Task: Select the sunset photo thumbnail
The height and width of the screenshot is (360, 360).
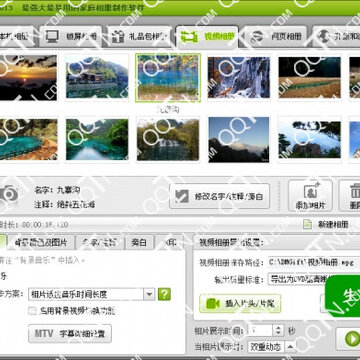Action: click(x=28, y=78)
